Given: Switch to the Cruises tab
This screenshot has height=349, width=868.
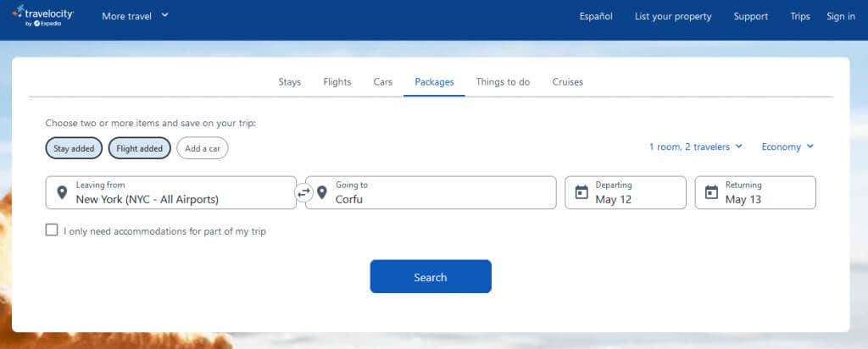Looking at the screenshot, I should [567, 82].
